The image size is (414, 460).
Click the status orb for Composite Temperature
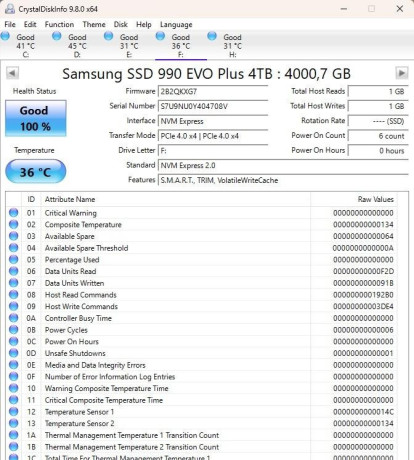click(x=14, y=224)
